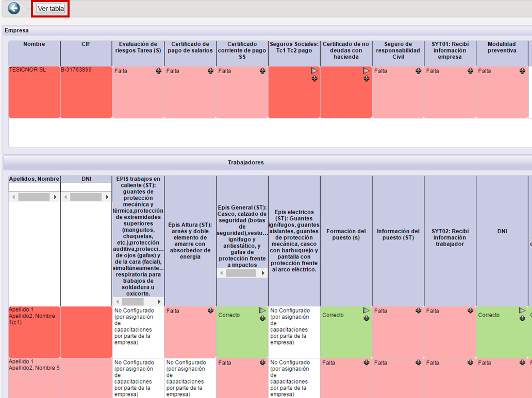
Task: Focus the workers DNI filter field
Action: tap(86, 187)
